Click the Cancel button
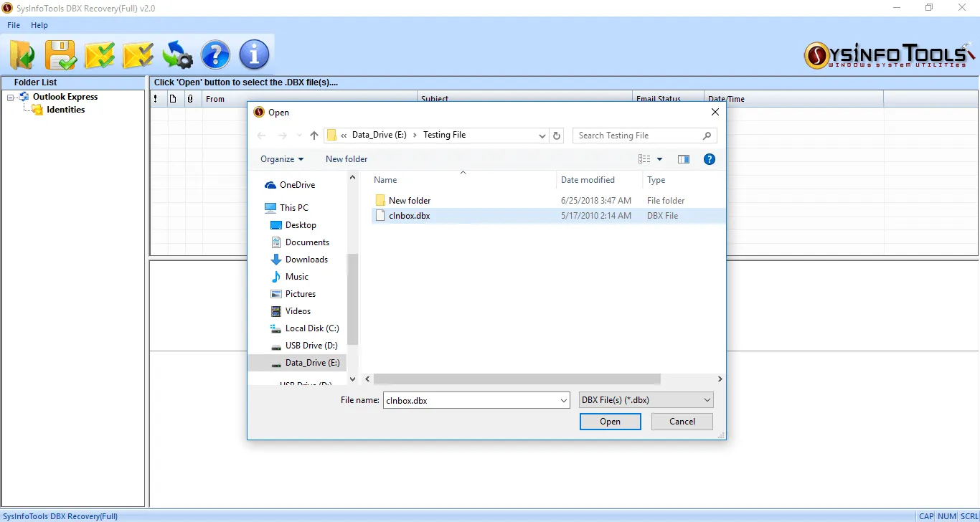This screenshot has height=522, width=980. [x=682, y=422]
